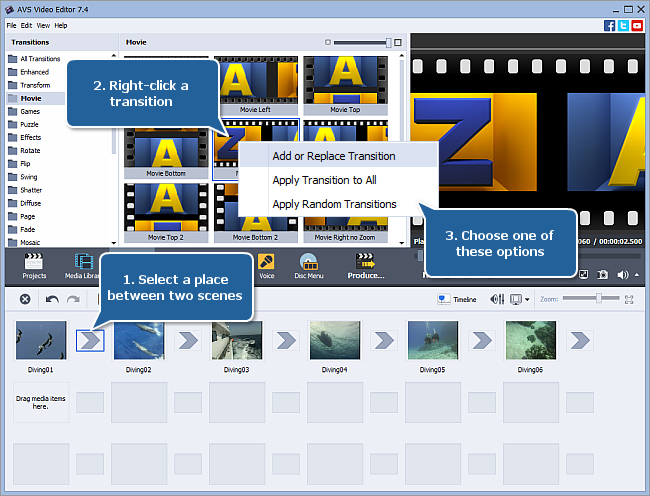This screenshot has width=650, height=496.
Task: Open the View menu
Action: click(x=43, y=26)
